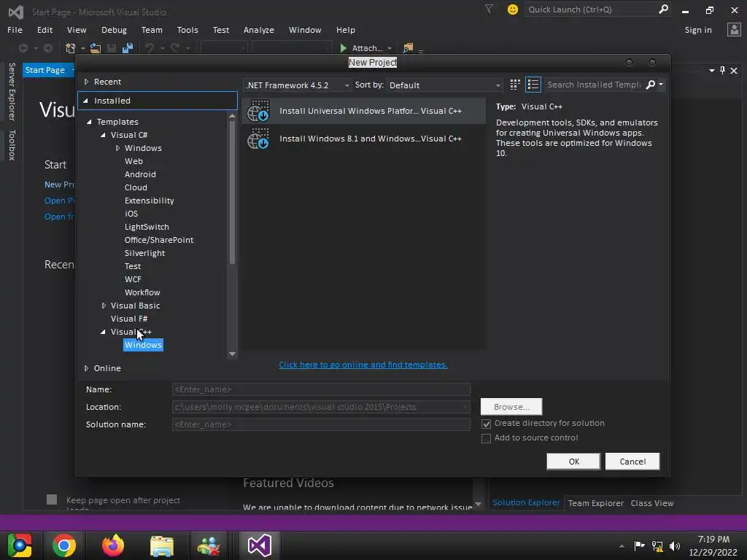Open Chrome from the taskbar

point(64,545)
